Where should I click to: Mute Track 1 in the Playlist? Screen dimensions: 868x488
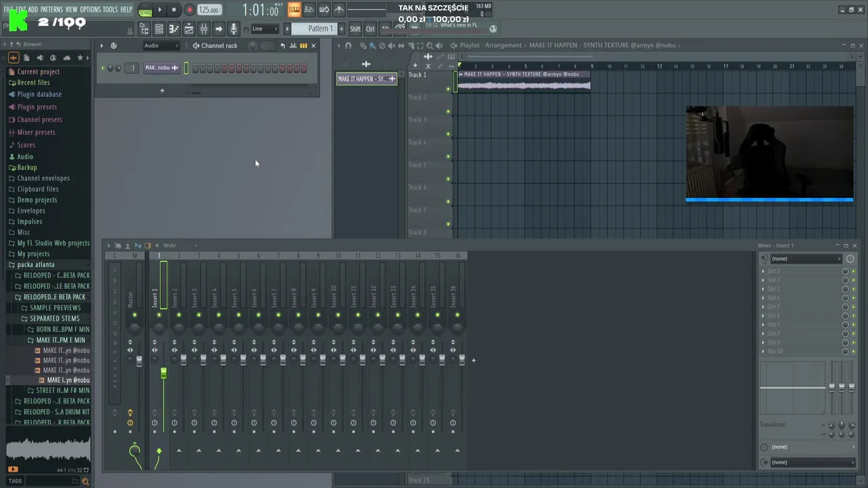pyautogui.click(x=448, y=89)
